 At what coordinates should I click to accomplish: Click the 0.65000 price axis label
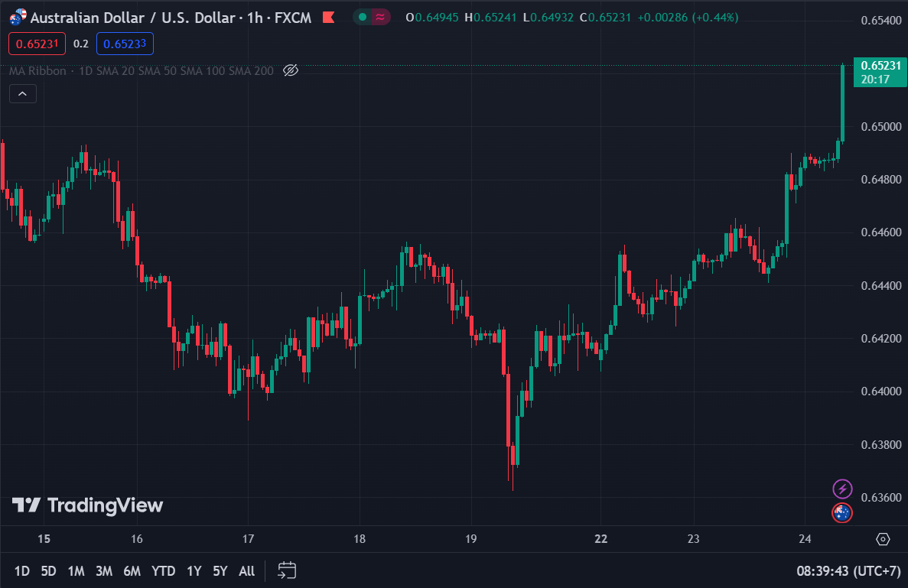[880, 127]
